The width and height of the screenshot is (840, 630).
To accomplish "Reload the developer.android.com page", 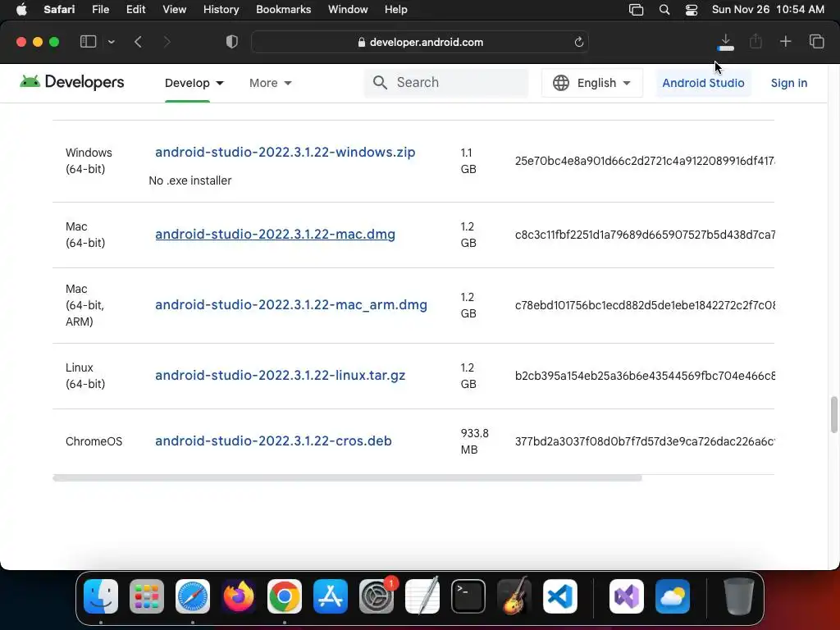I will click(x=578, y=43).
